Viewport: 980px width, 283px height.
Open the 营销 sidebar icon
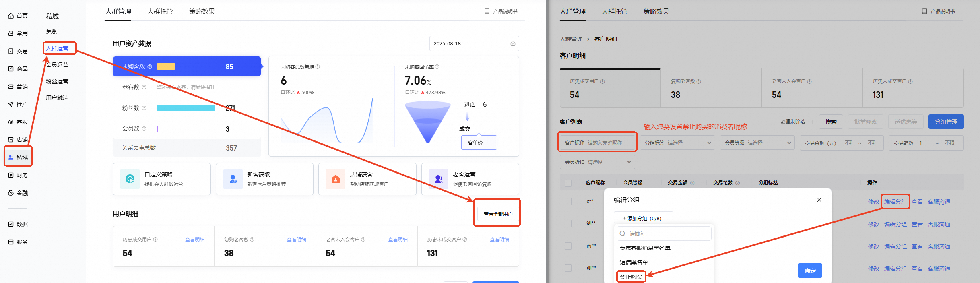(11, 87)
